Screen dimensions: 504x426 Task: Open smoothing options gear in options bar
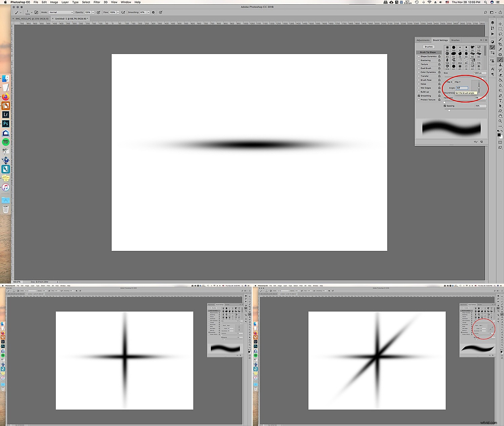click(x=154, y=12)
